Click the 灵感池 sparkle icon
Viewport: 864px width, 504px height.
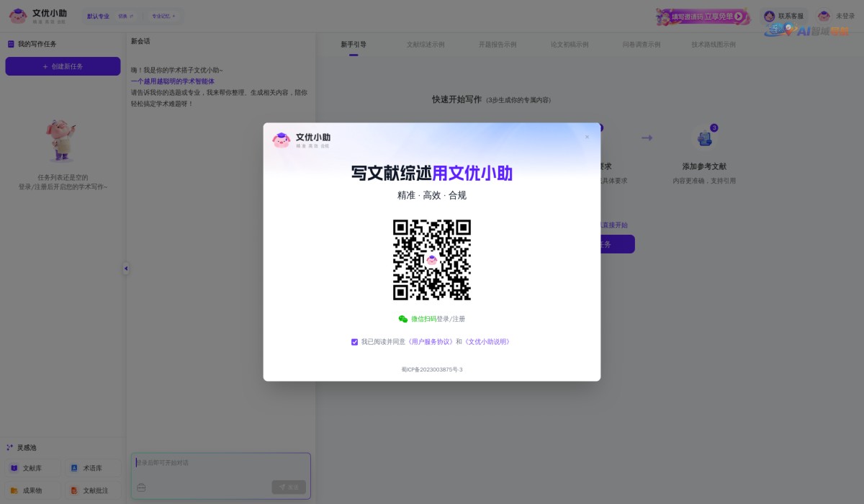[x=10, y=448]
